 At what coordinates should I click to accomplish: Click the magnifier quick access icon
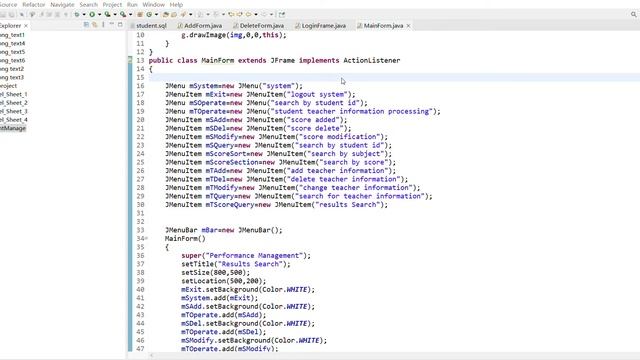633,14
